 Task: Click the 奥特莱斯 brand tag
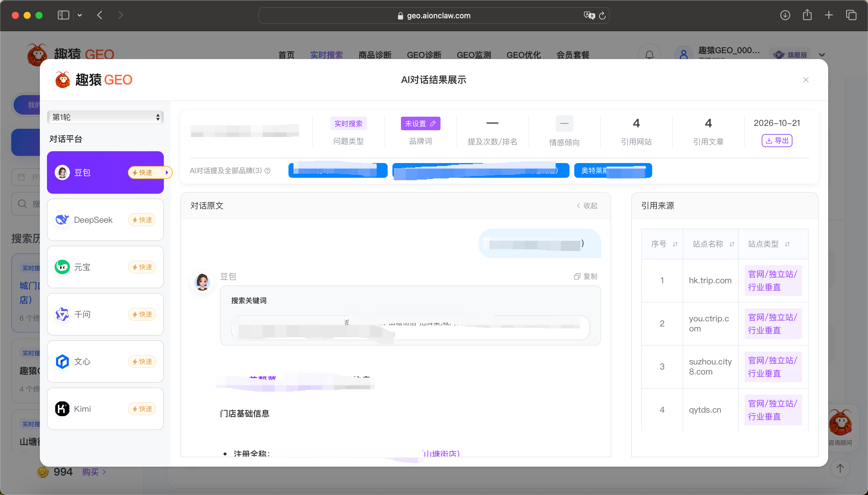click(613, 170)
